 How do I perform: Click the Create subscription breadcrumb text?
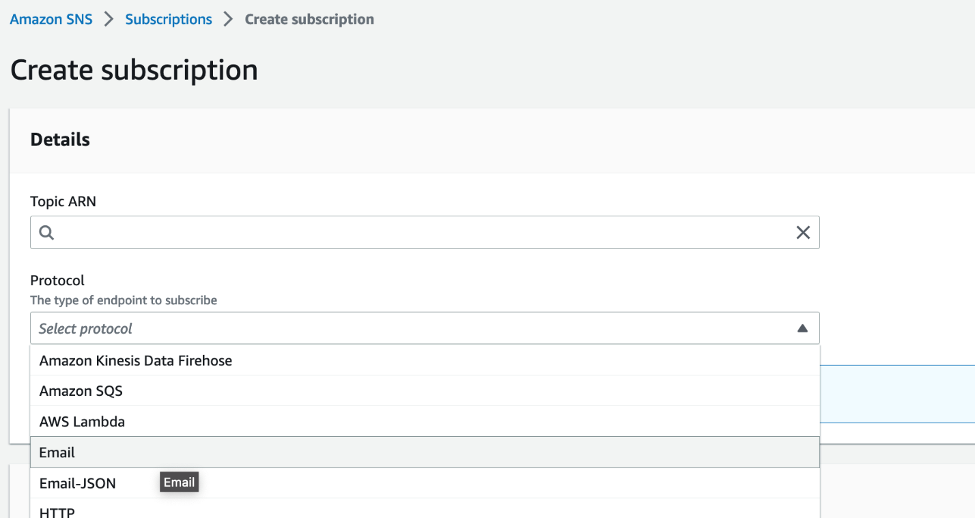coord(309,19)
